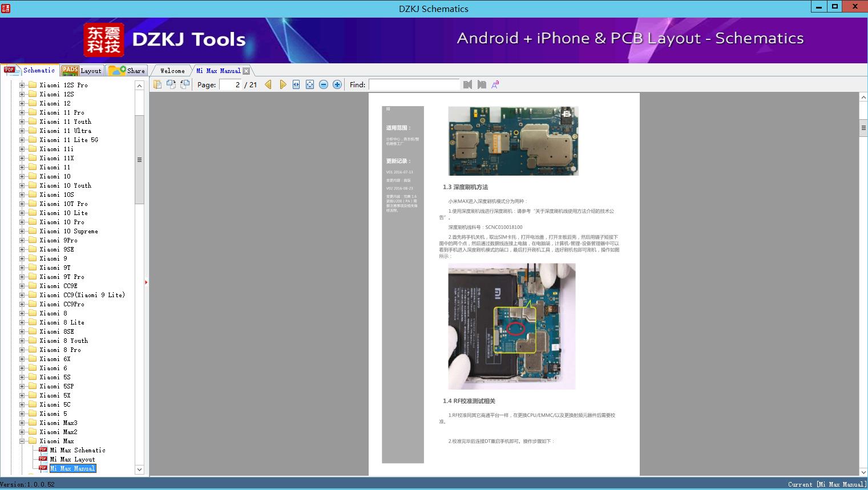Click the page number input field

[x=230, y=84]
